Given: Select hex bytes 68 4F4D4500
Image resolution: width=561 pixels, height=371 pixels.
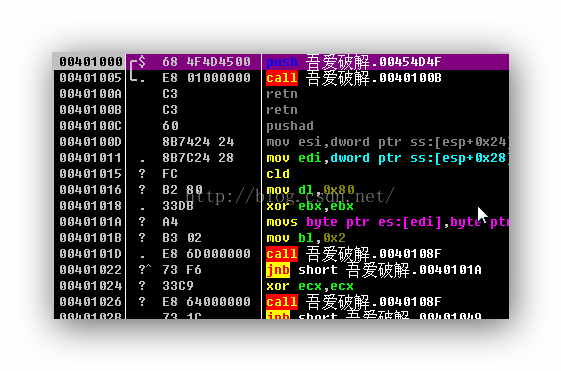Looking at the screenshot, I should 206,62.
